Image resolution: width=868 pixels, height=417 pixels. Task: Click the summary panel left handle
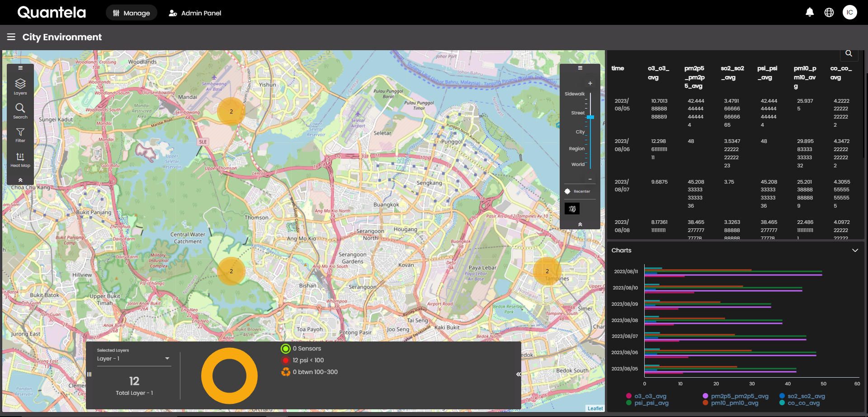[x=89, y=374]
